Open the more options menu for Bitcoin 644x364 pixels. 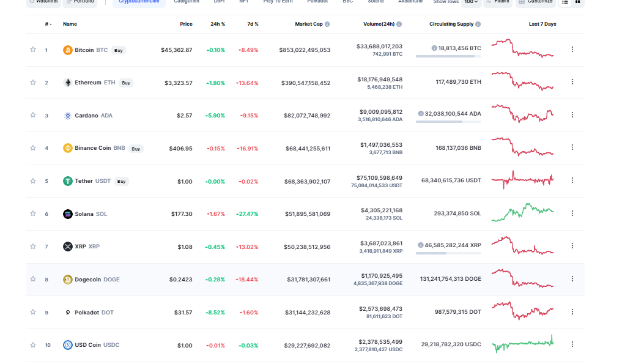point(572,50)
